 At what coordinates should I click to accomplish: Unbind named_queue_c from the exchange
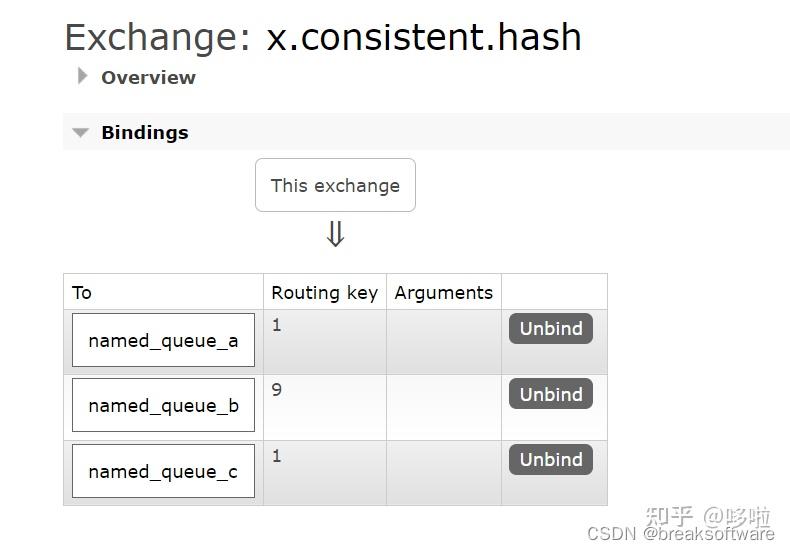(x=551, y=459)
